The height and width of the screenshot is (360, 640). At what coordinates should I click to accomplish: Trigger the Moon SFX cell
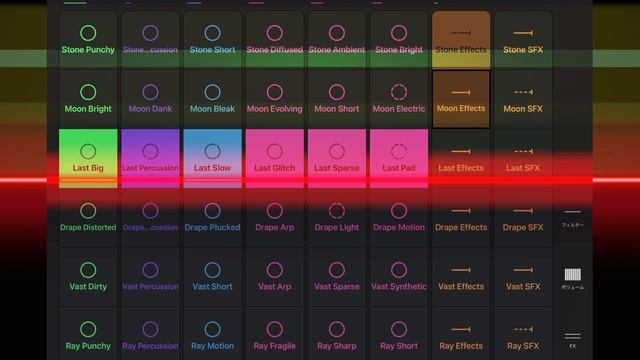tap(523, 99)
